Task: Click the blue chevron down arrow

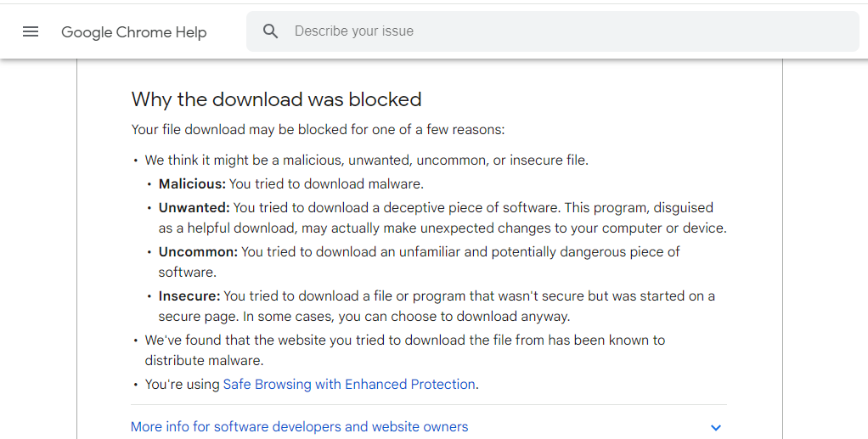Action: (x=716, y=427)
